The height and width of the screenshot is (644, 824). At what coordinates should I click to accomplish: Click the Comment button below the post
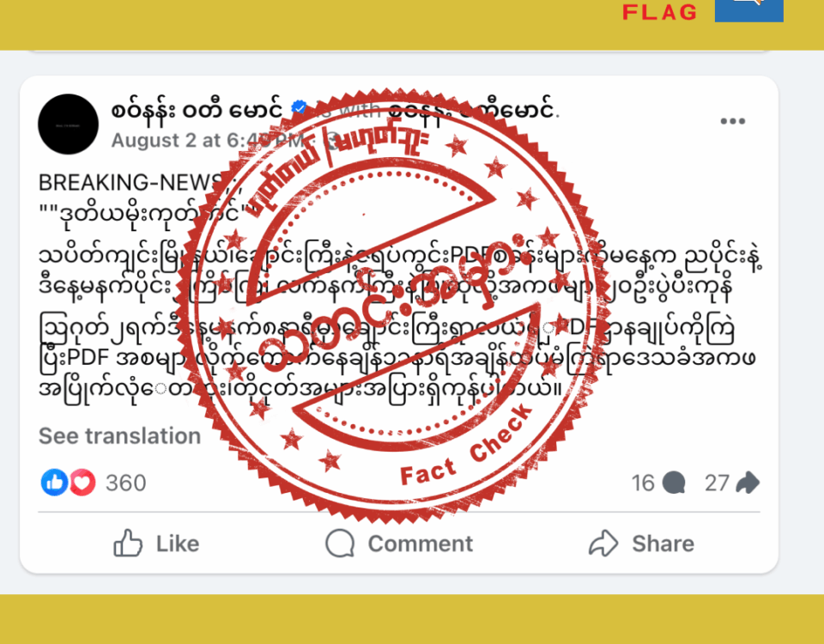tap(399, 543)
